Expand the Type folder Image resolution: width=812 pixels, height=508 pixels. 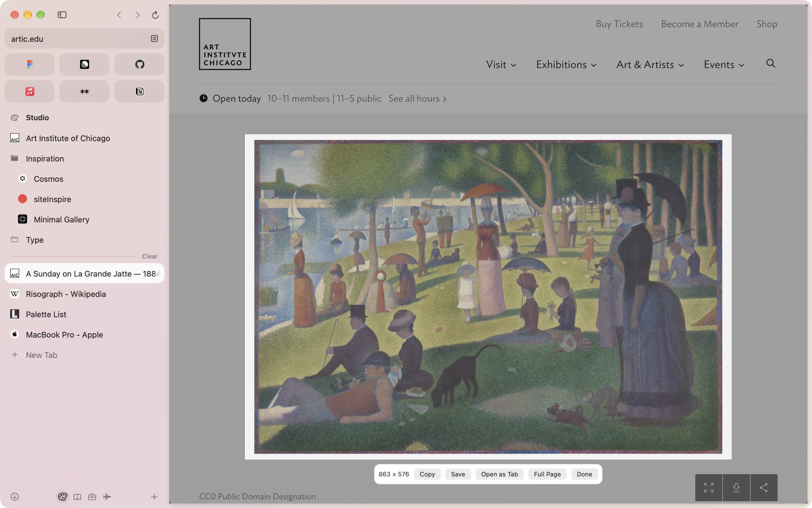click(x=84, y=240)
